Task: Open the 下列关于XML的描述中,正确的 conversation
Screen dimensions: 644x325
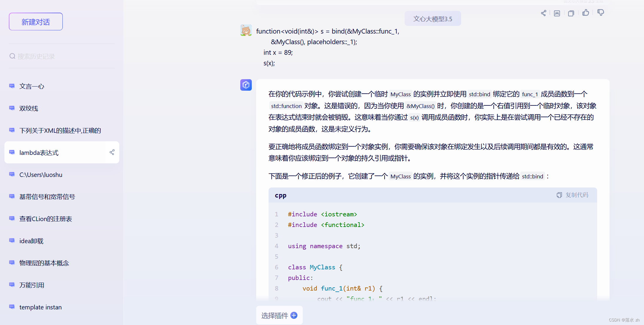Action: pyautogui.click(x=60, y=130)
